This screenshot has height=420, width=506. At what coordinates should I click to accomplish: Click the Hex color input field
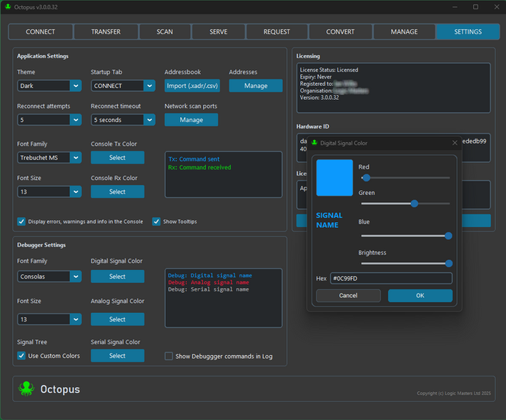(x=391, y=279)
